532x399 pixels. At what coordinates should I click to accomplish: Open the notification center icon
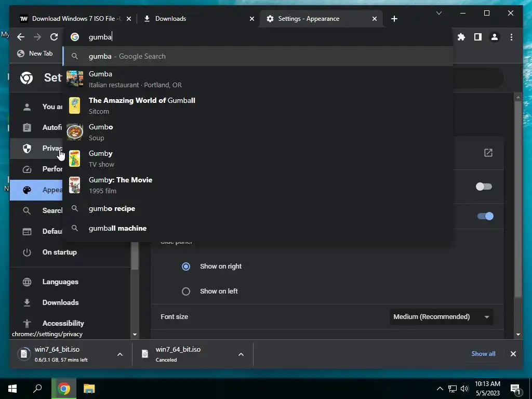point(515,389)
